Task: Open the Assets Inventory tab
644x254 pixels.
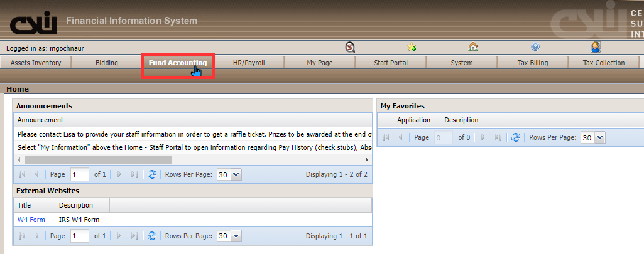Action: tap(36, 63)
